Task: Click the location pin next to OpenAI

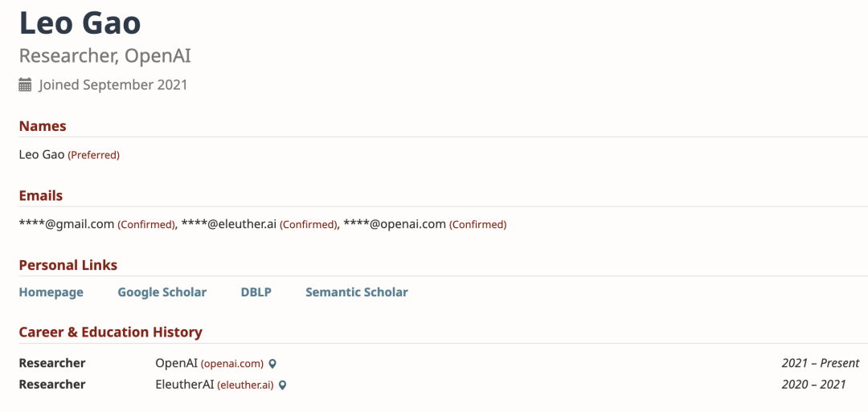Action: (x=272, y=364)
